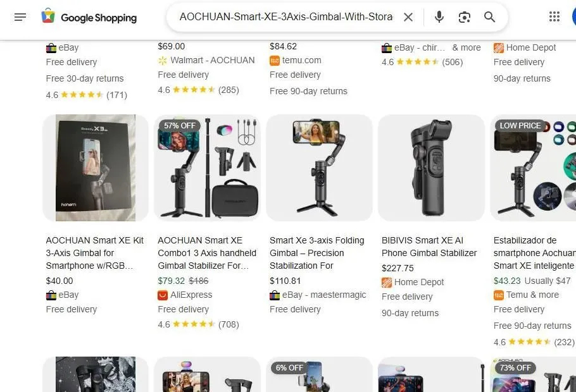Click the $69.00 price
The image size is (576, 392).
coord(171,46)
